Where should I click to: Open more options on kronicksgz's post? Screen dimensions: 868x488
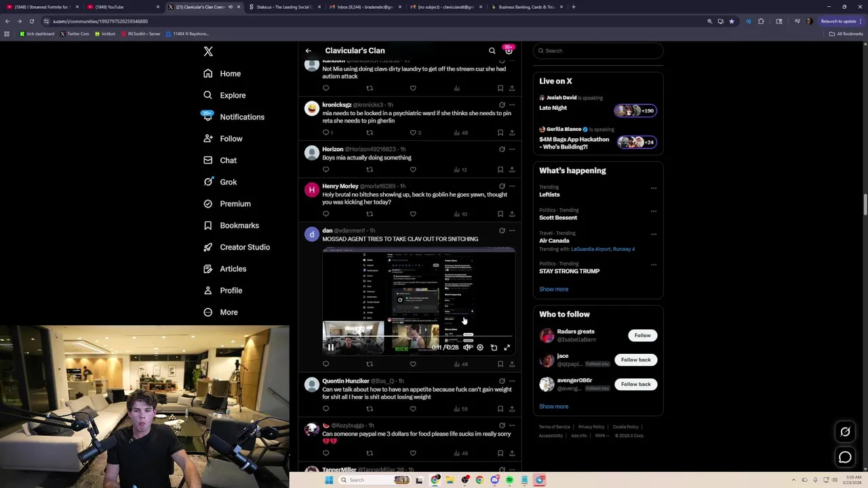point(512,105)
